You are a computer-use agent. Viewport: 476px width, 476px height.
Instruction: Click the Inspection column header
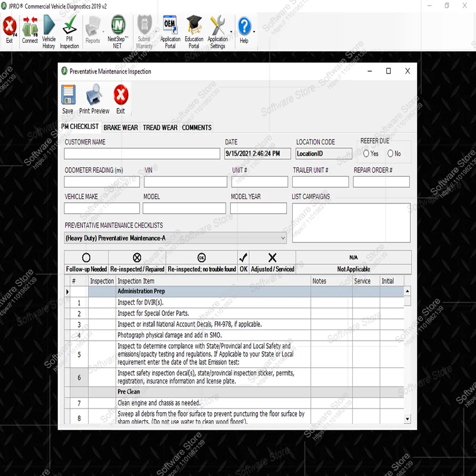coord(102,281)
